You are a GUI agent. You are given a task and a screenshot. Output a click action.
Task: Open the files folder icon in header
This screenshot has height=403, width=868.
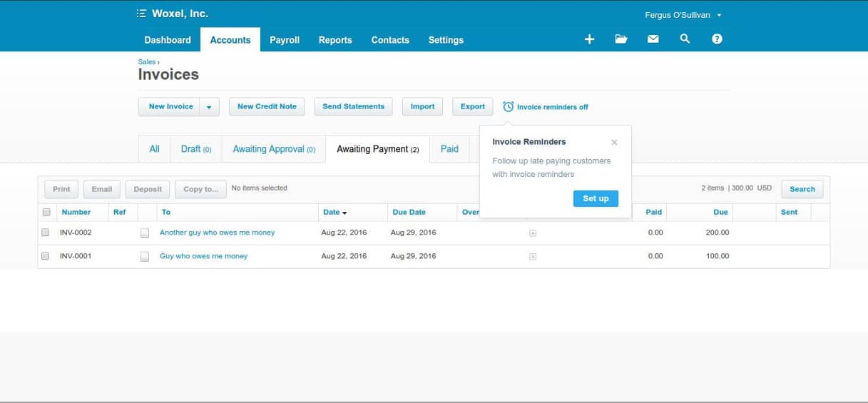coord(621,39)
